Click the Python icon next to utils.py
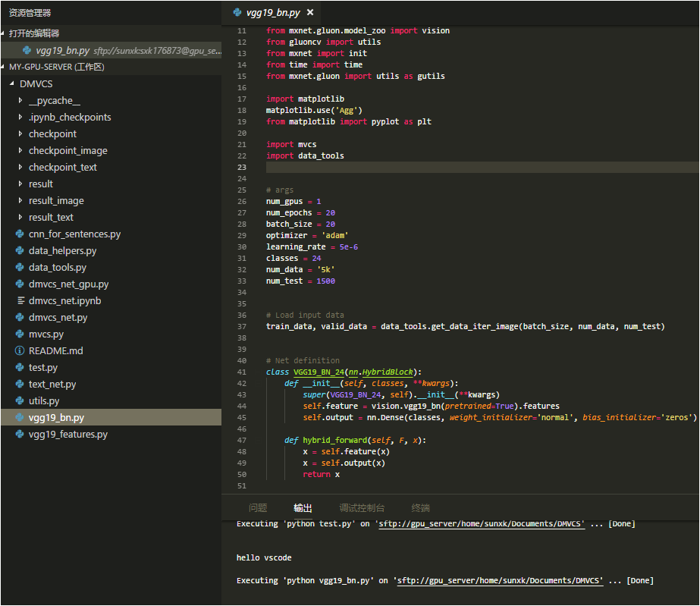Viewport: 700px width, 606px height. [x=20, y=400]
